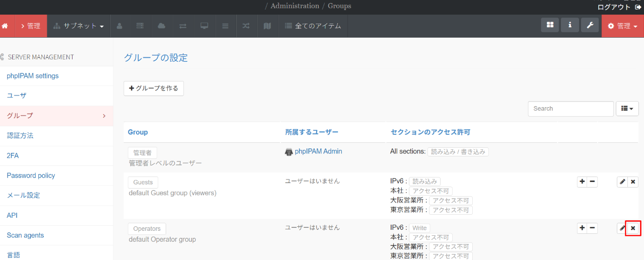The image size is (644, 260).
Task: Click the Operators group badge
Action: pos(147,229)
